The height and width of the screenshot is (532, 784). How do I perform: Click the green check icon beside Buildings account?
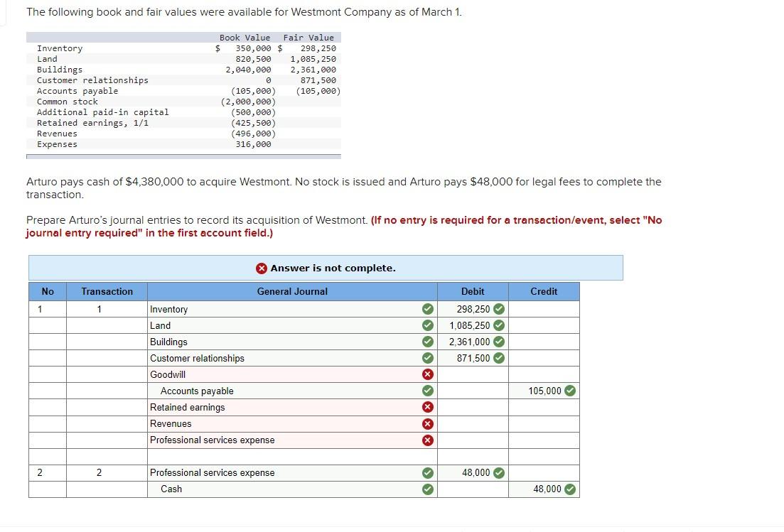(x=427, y=342)
